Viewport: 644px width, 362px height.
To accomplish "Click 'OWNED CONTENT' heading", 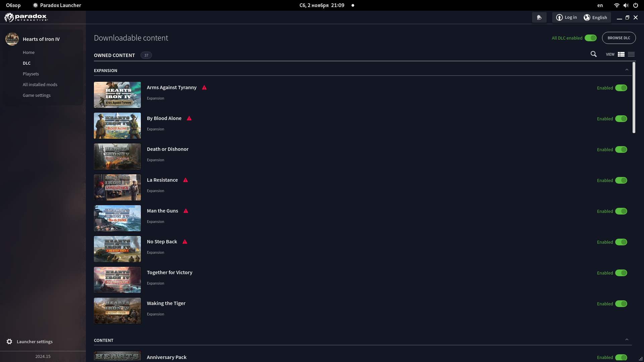I will point(114,55).
